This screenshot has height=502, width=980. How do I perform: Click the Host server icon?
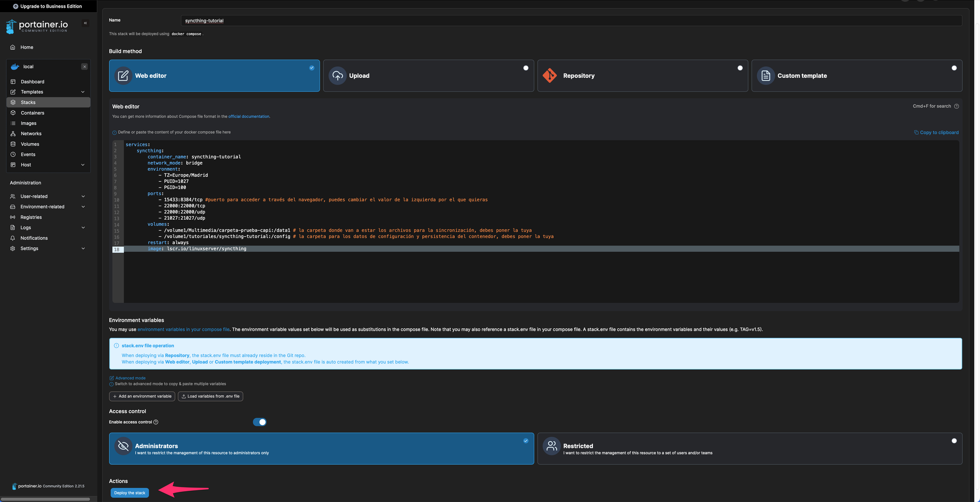tap(13, 165)
